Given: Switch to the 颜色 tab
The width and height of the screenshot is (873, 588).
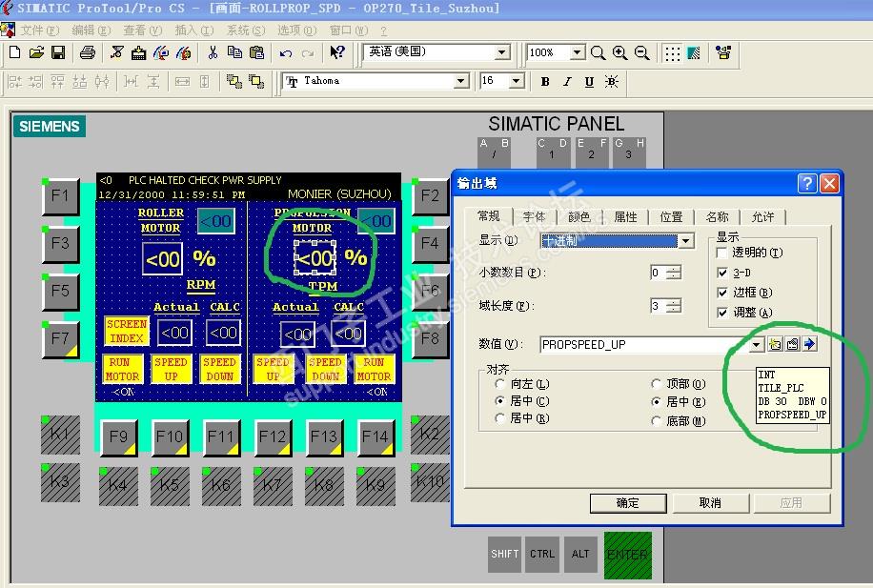Looking at the screenshot, I should tap(579, 216).
